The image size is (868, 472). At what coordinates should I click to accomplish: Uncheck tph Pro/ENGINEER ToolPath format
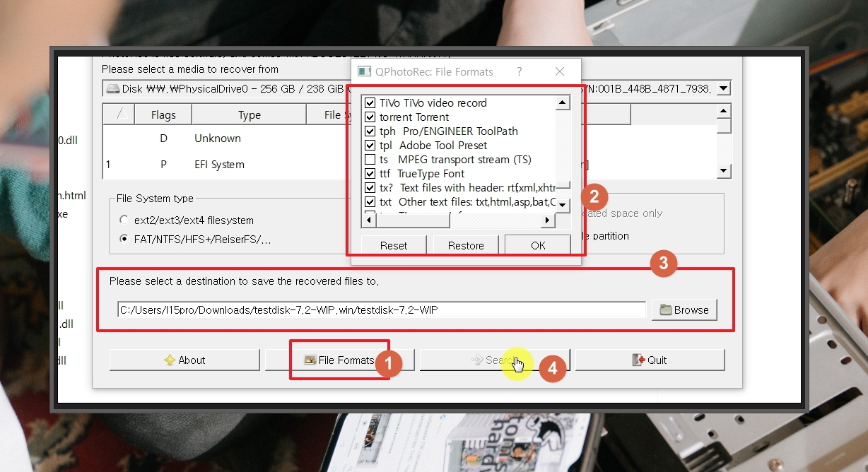tap(370, 131)
